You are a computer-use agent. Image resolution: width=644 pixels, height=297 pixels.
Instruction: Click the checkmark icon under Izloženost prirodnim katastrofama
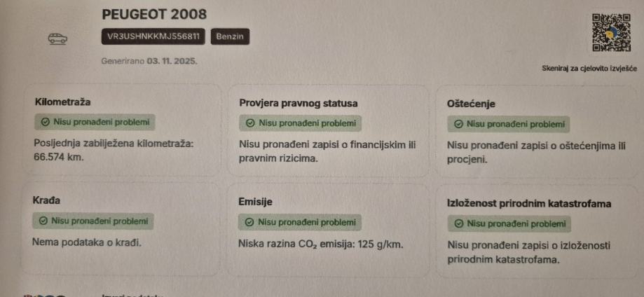[x=458, y=224]
